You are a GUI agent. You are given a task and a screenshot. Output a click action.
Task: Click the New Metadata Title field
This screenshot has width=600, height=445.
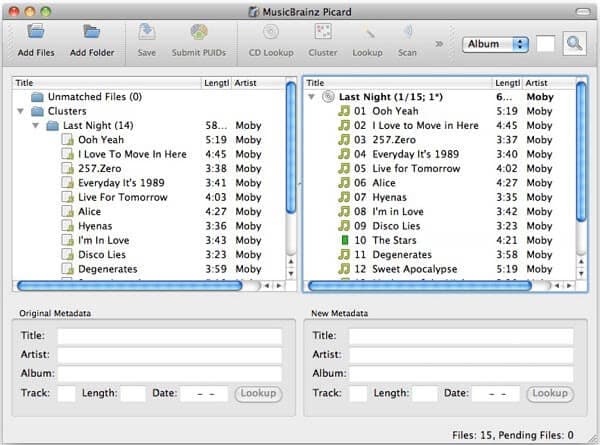tap(461, 336)
